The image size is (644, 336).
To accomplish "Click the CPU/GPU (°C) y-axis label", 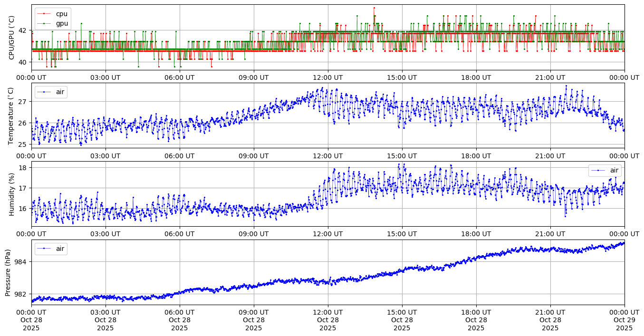I will [12, 38].
